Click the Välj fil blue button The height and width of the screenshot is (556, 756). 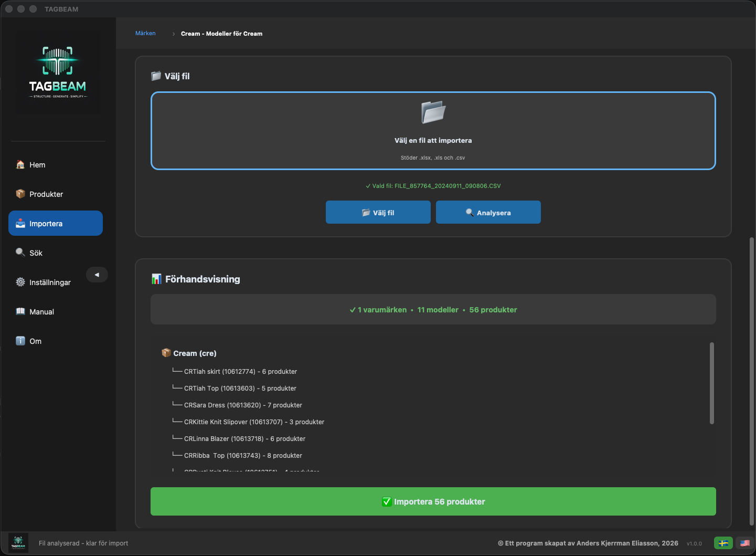(x=378, y=212)
